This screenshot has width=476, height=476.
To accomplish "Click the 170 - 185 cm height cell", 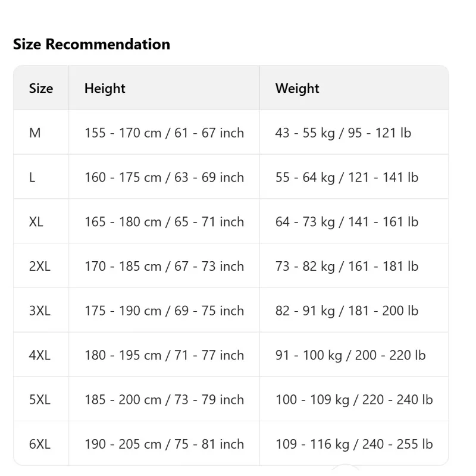I will click(x=164, y=266).
